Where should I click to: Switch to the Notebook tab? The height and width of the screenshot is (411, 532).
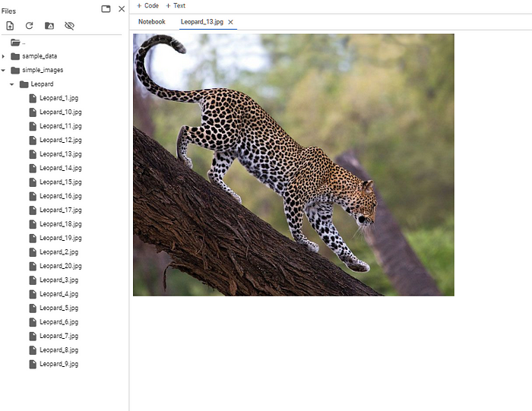pos(151,22)
